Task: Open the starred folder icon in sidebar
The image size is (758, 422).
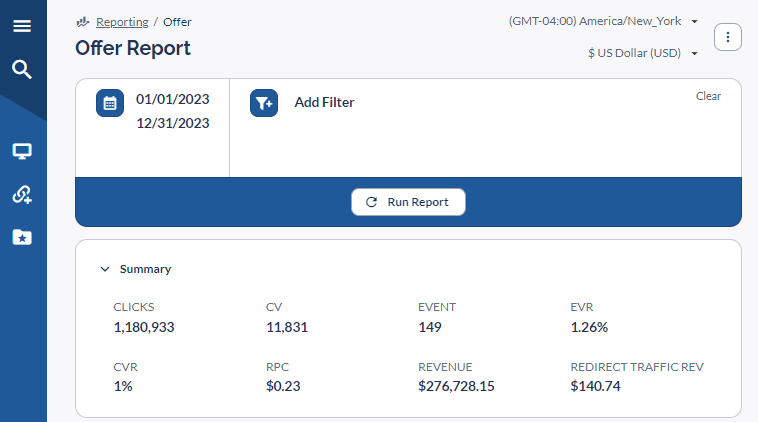Action: point(22,237)
